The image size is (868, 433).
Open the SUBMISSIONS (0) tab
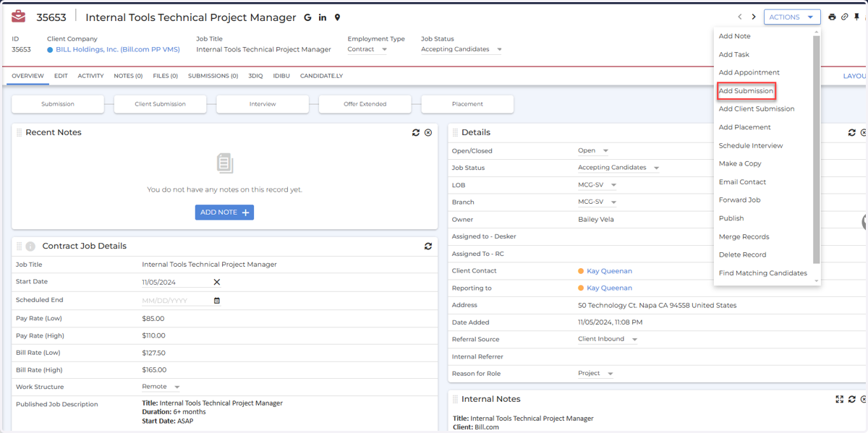(x=213, y=76)
